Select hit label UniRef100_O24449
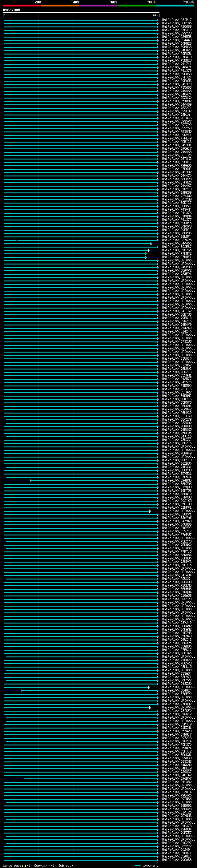The image size is (197, 868). pos(176,40)
